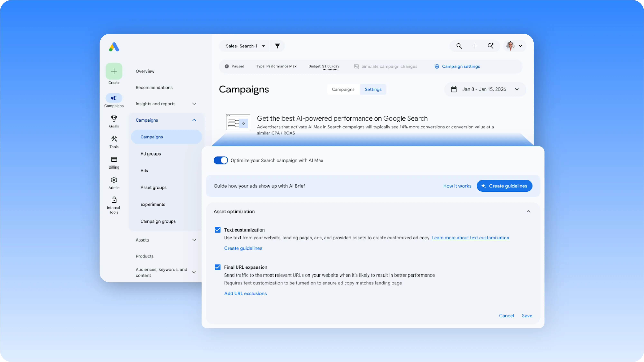Select Asset groups in navigation

coord(154,188)
